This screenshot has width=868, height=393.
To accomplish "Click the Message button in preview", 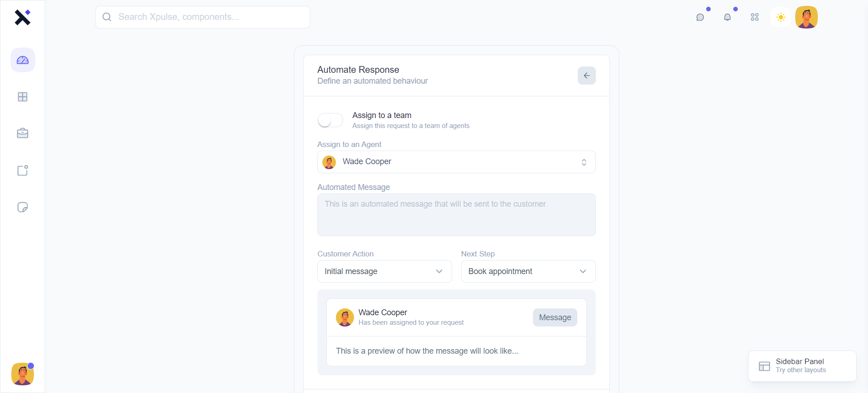I will click(555, 317).
